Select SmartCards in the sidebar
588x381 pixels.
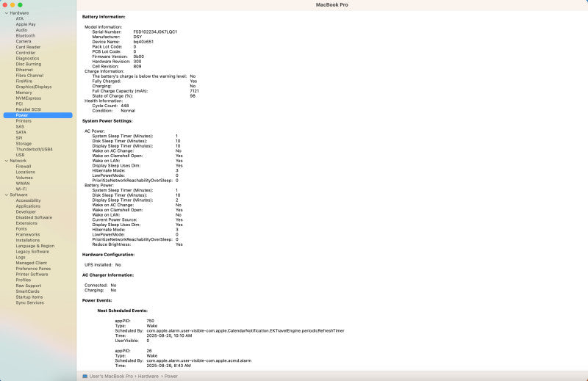click(x=27, y=291)
